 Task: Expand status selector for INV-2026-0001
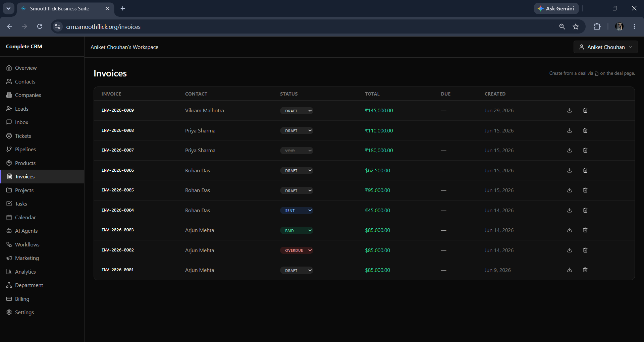click(297, 270)
